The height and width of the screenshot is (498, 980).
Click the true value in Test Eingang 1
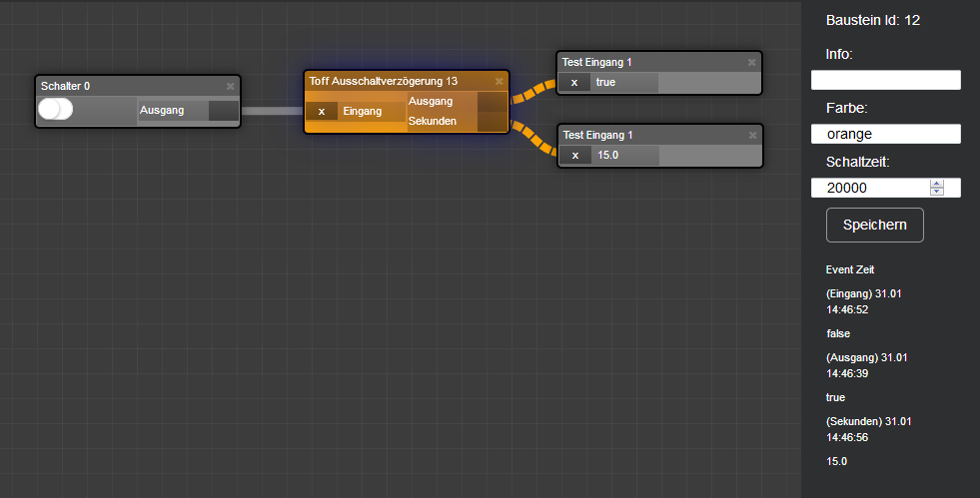[605, 82]
